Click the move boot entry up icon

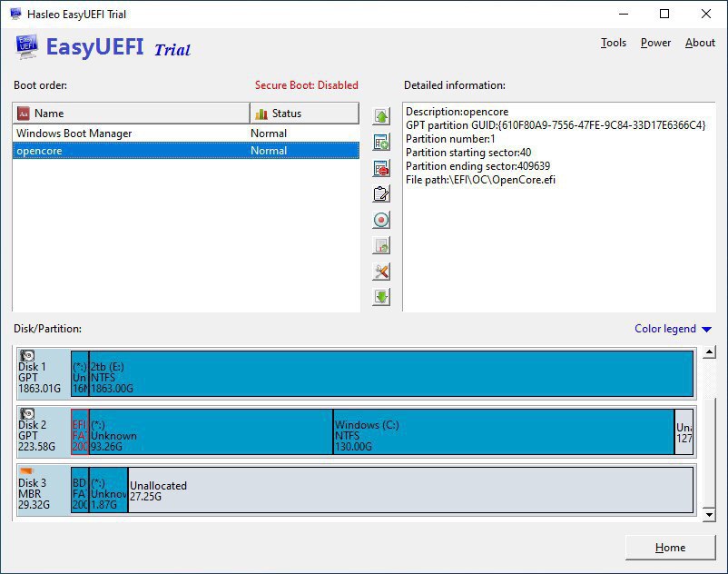381,116
